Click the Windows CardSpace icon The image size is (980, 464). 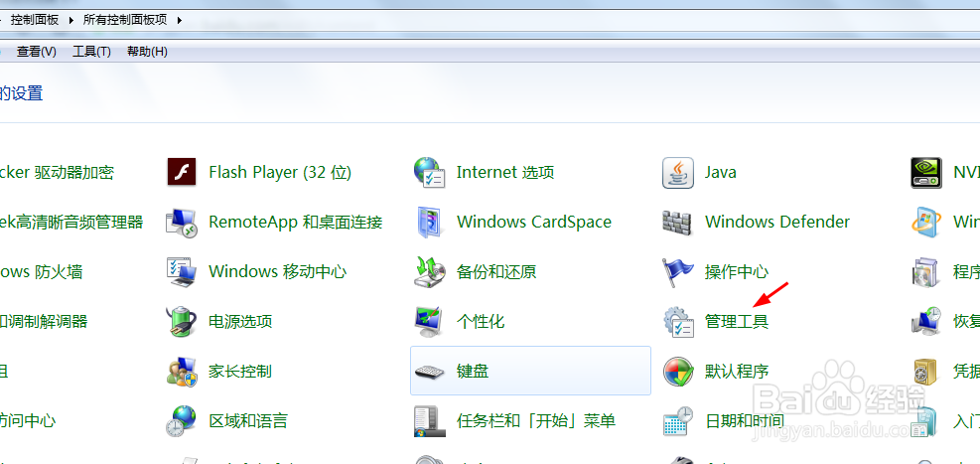click(x=429, y=222)
